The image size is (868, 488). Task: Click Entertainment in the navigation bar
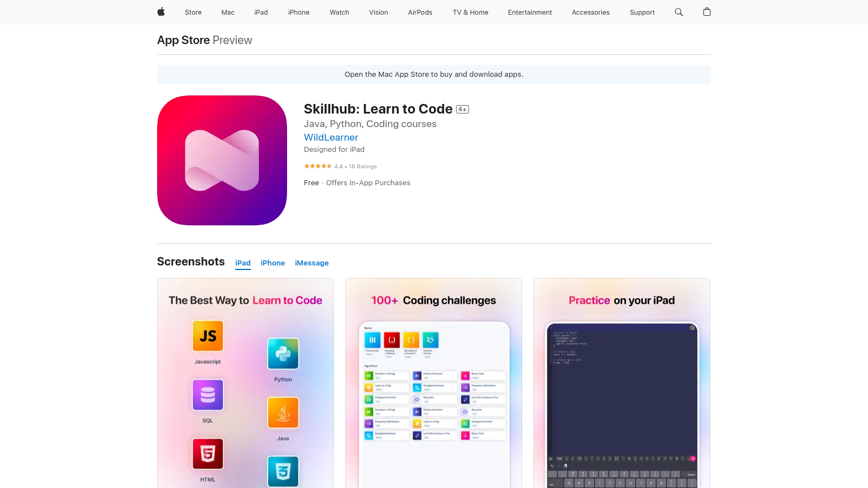coord(530,12)
